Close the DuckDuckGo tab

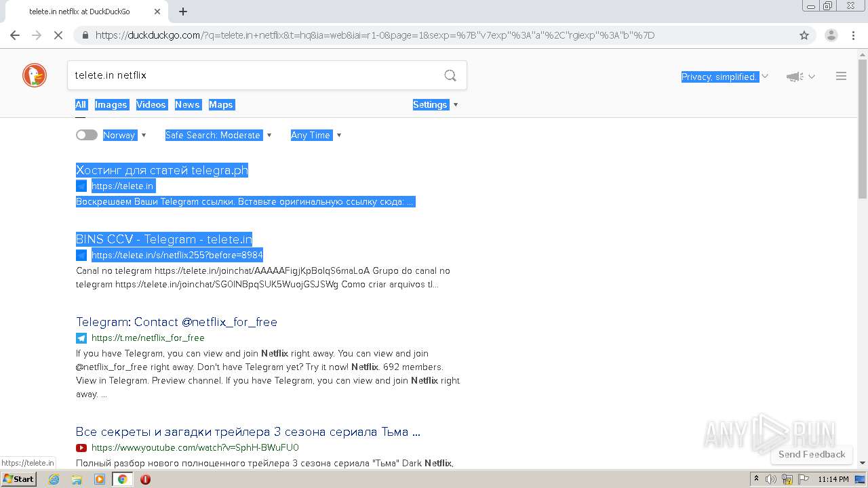[x=157, y=12]
